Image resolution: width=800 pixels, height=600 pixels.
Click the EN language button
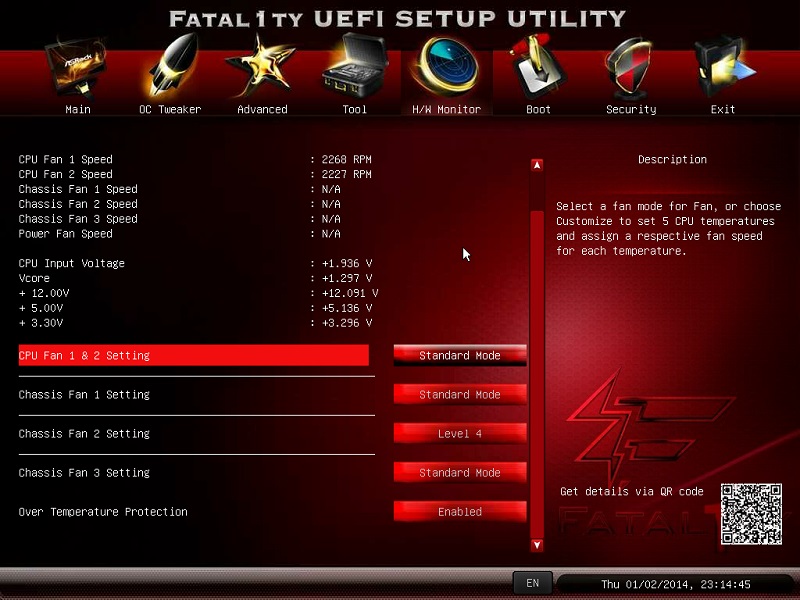(532, 582)
